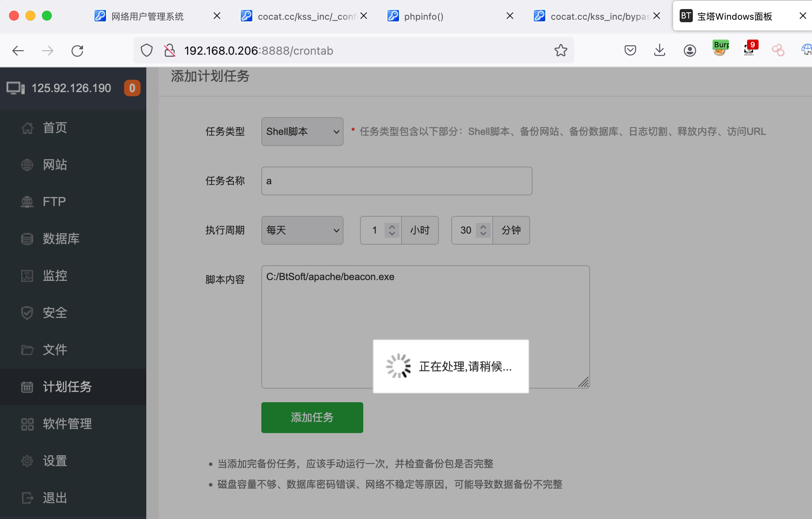This screenshot has height=519, width=812.
Task: Open the 网站 globe icon in sidebar
Action: click(x=27, y=165)
